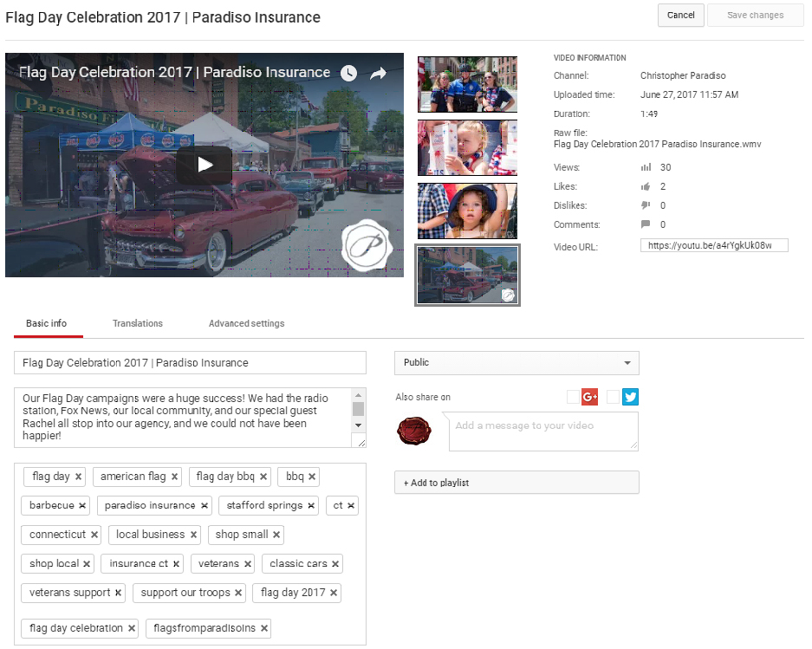Screen dimensions: 812x649
Task: Click the channel name Christopher Paradiso
Action: pyautogui.click(x=683, y=75)
